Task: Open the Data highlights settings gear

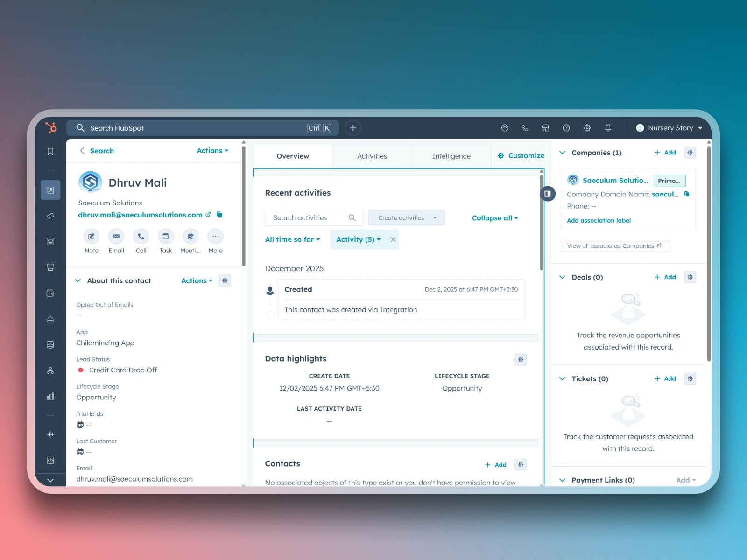Action: click(x=521, y=359)
